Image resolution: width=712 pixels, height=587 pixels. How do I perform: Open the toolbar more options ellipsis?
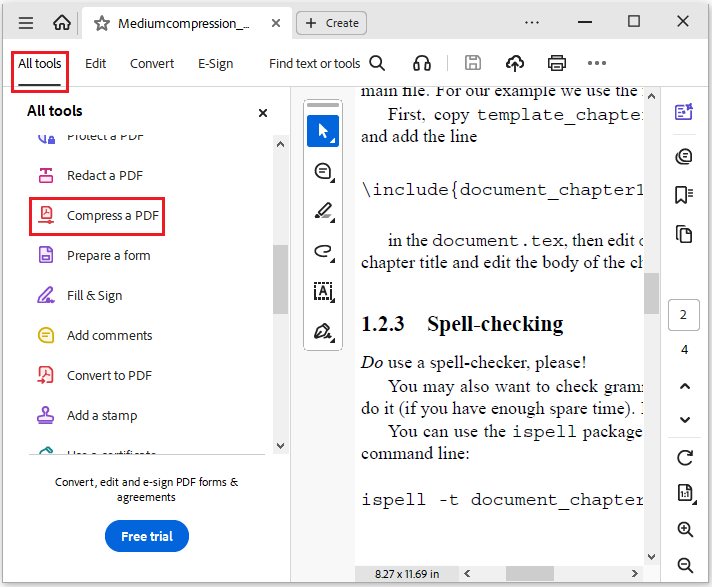[597, 63]
